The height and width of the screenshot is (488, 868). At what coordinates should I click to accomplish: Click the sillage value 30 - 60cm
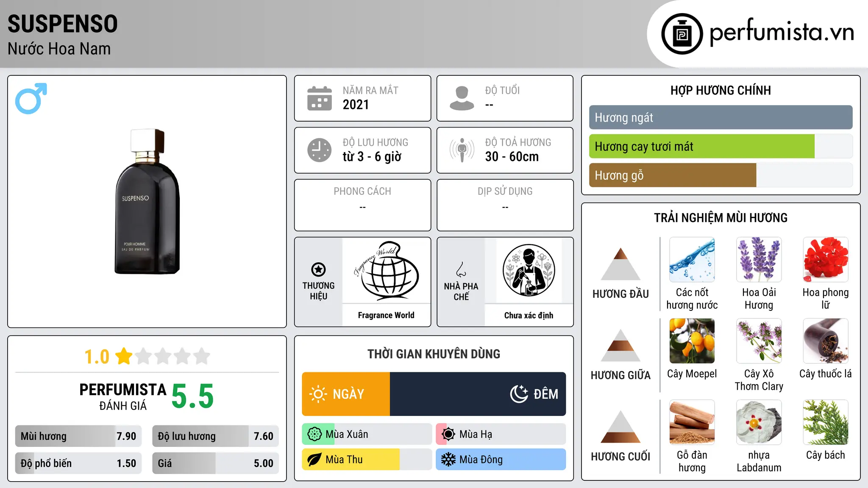(512, 157)
